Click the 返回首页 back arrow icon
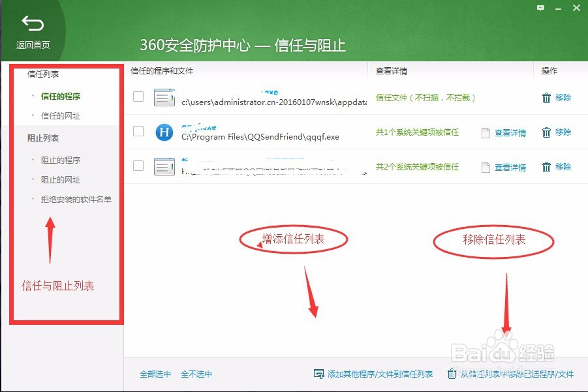The height and width of the screenshot is (392, 588). point(33,22)
